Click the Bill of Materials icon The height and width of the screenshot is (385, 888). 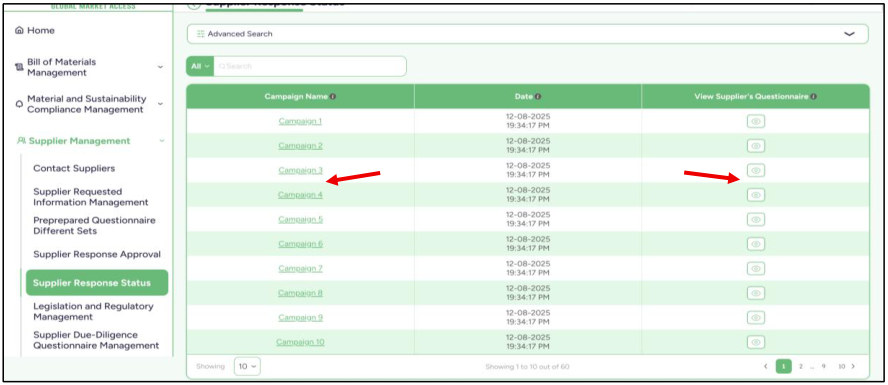click(x=19, y=67)
